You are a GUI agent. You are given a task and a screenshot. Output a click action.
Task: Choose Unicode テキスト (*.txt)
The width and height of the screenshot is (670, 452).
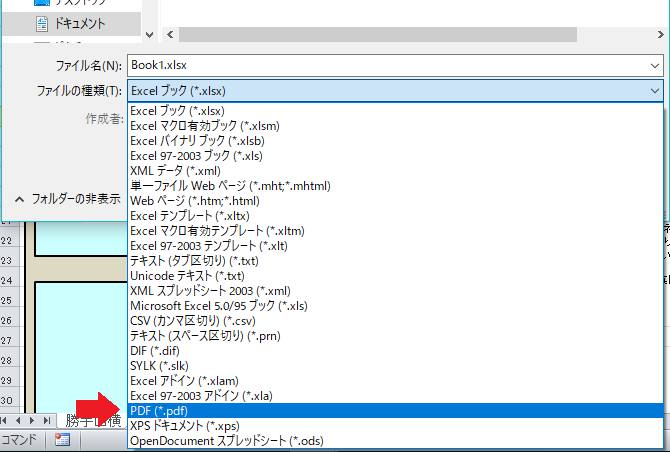(395, 276)
